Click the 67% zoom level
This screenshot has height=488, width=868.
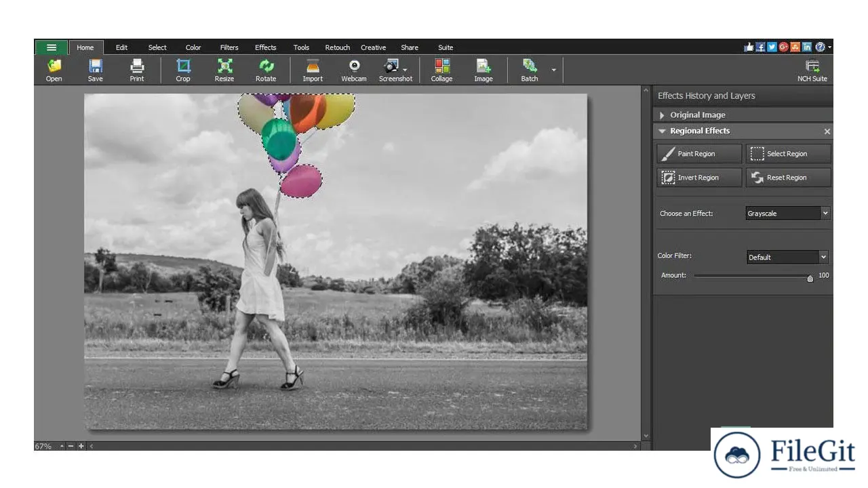tap(43, 446)
